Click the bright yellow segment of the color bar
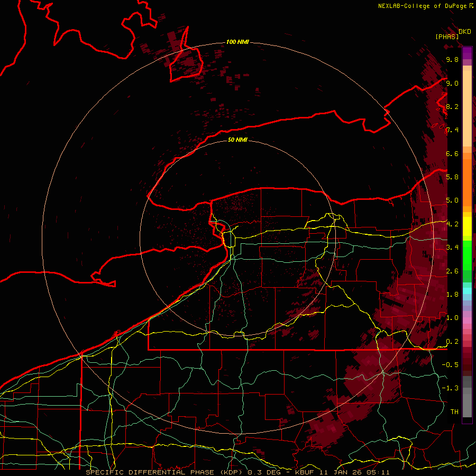This screenshot has width=476, height=476. (x=467, y=226)
